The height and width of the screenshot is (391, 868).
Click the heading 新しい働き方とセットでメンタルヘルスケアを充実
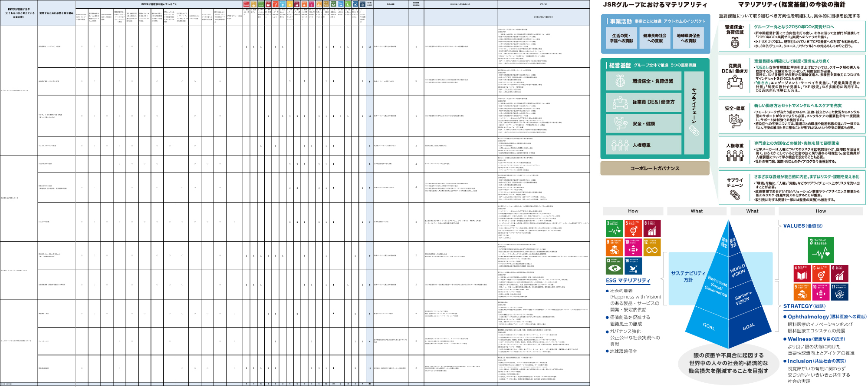798,106
